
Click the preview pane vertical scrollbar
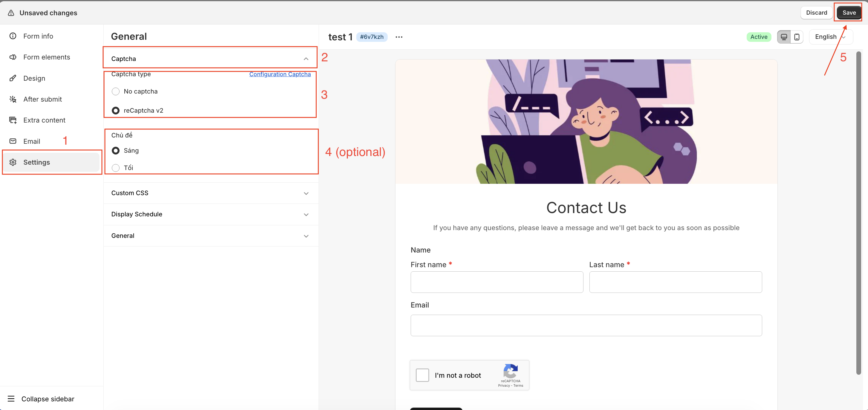[x=858, y=213]
